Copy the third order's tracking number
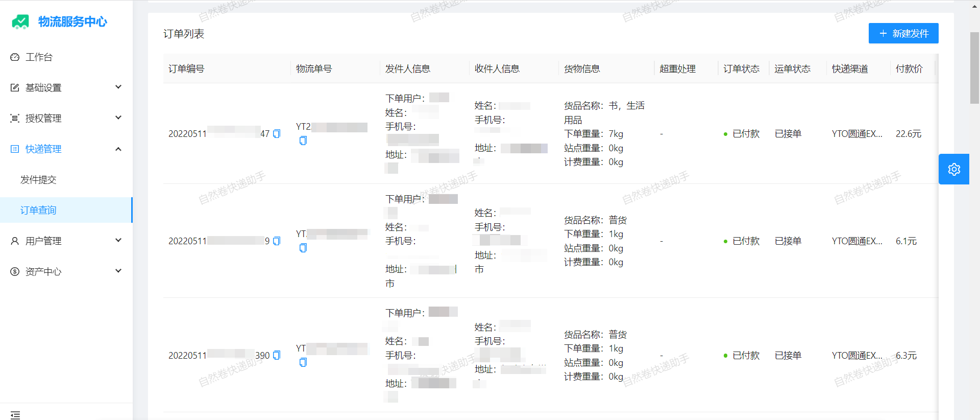980x420 pixels. pyautogui.click(x=303, y=362)
